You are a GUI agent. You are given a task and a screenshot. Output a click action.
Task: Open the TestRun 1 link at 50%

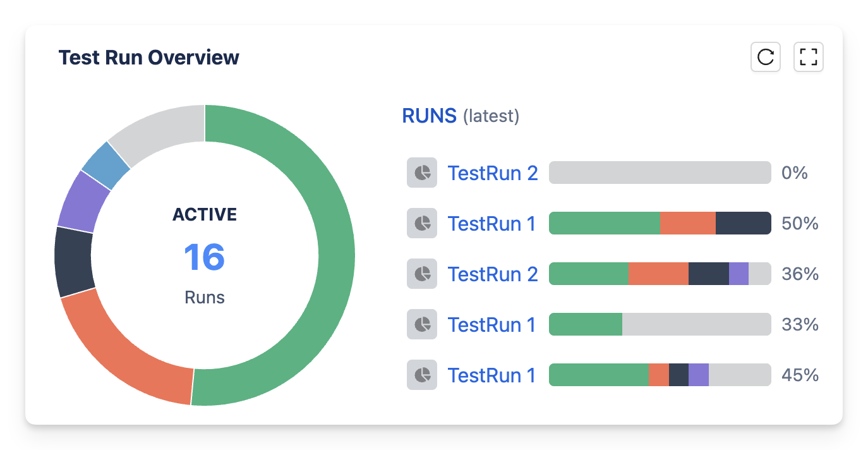click(491, 223)
